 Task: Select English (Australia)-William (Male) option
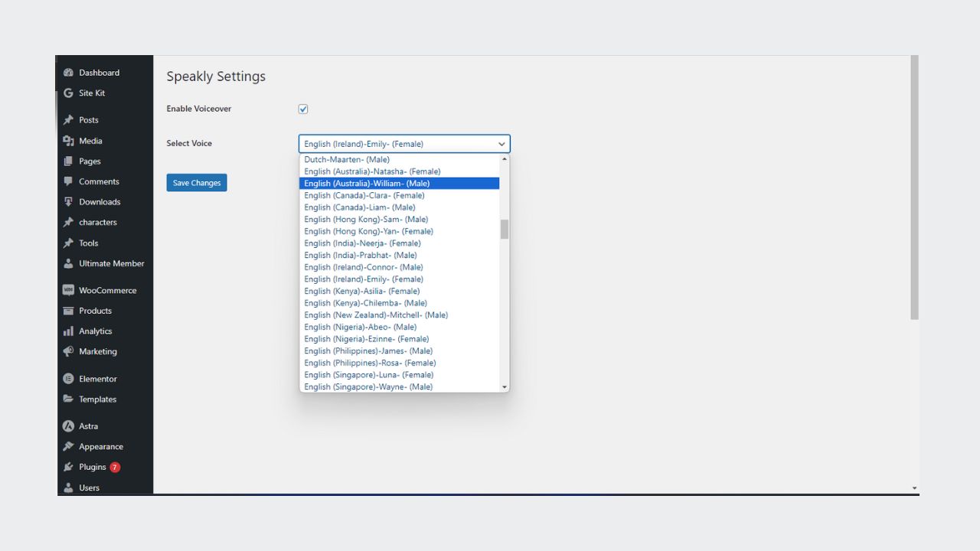[399, 184]
